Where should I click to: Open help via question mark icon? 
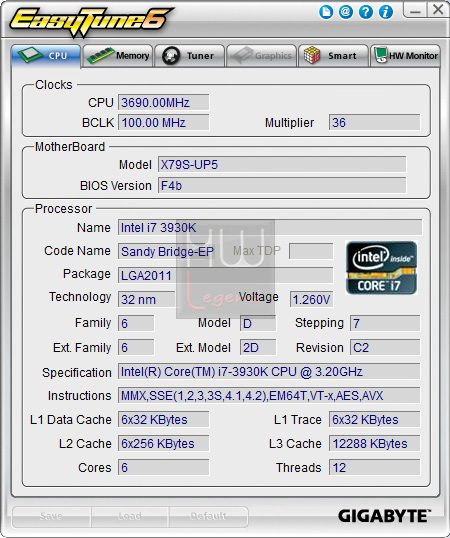click(x=366, y=12)
